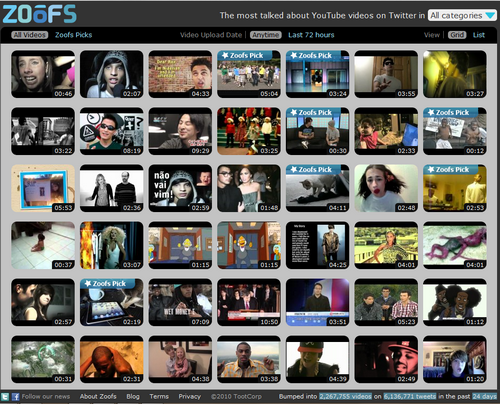This screenshot has width=500, height=404.
Task: Play the 09:29 video thumbnail
Action: (x=180, y=131)
